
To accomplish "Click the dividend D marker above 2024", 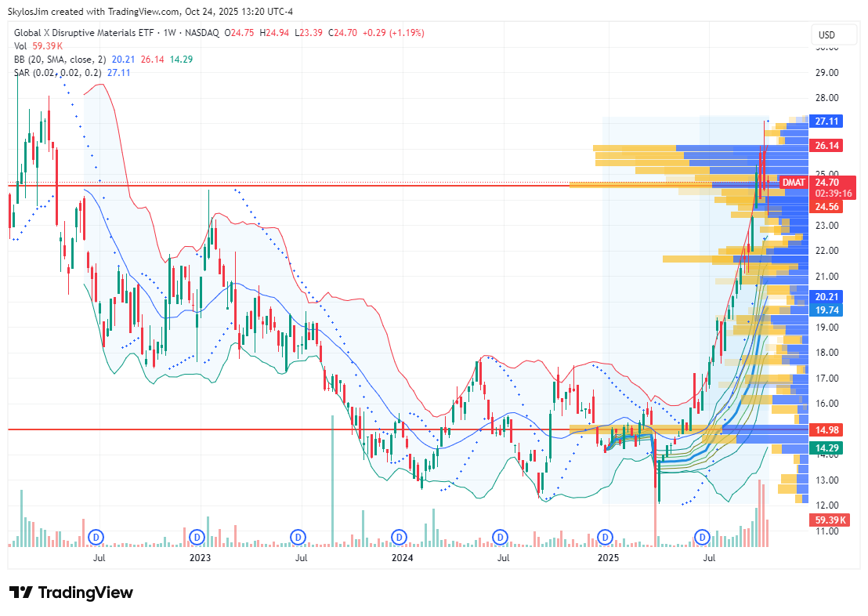I will coord(399,537).
